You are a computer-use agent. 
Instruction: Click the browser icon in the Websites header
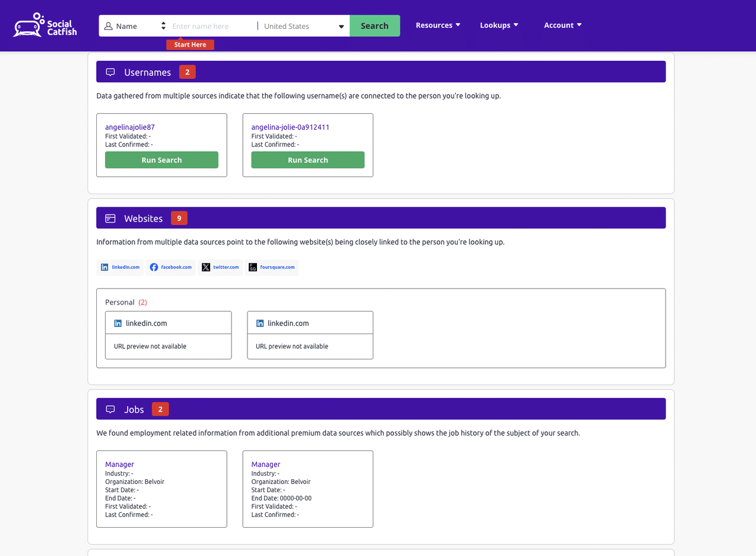coord(110,218)
